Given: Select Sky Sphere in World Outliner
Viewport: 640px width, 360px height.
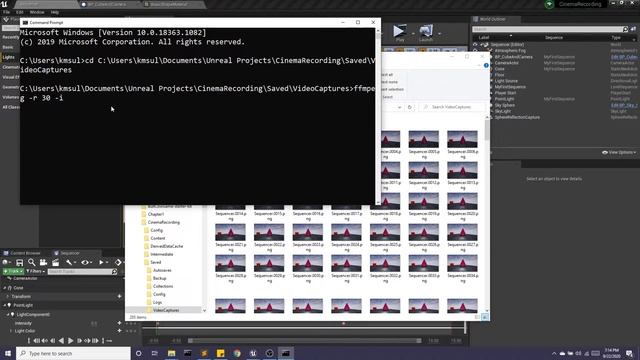Looking at the screenshot, I should coord(505,105).
